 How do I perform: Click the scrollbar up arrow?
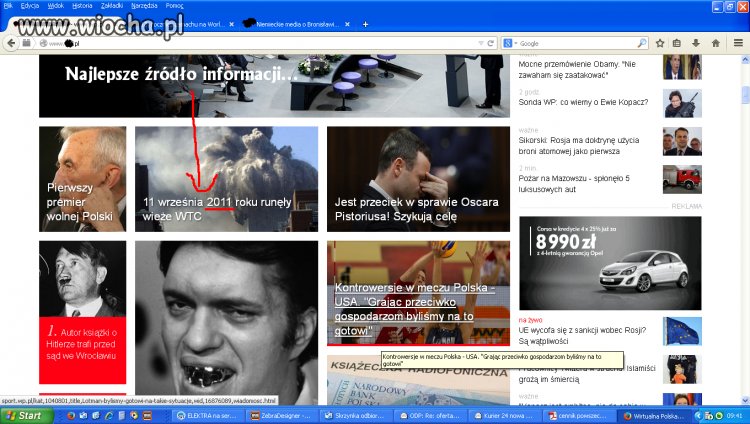coord(745,60)
